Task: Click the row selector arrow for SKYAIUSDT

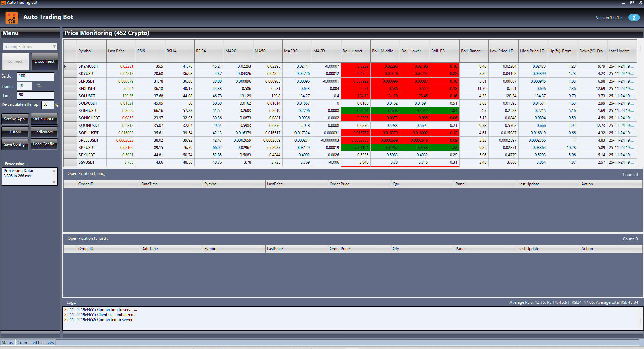Action: click(65, 66)
